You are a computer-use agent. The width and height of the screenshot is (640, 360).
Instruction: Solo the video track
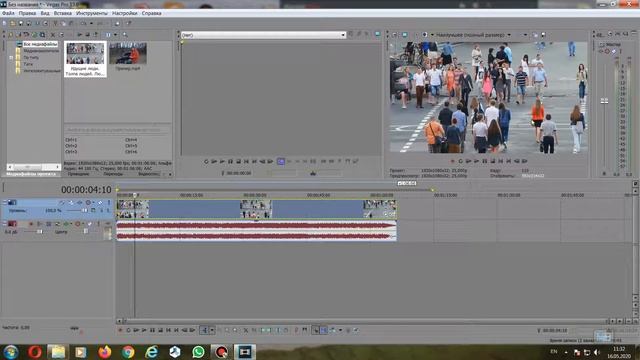point(109,202)
